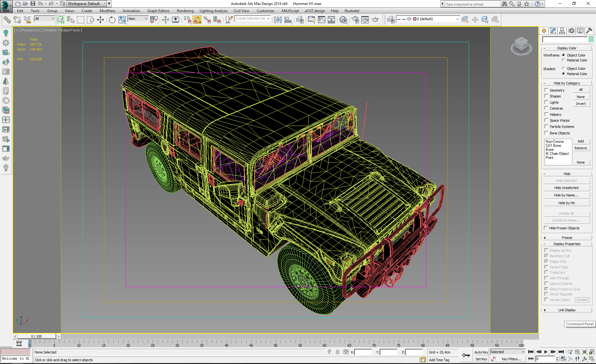Open the Modifiers menu
Screen dimensions: 596x364
107,11
